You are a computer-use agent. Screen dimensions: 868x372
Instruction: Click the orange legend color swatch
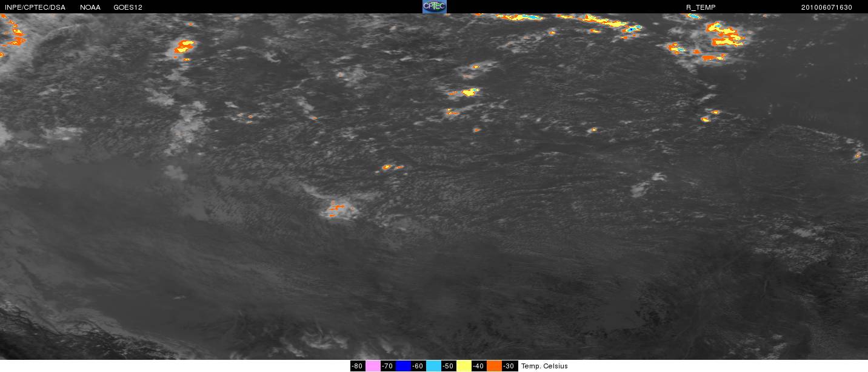[x=494, y=366]
